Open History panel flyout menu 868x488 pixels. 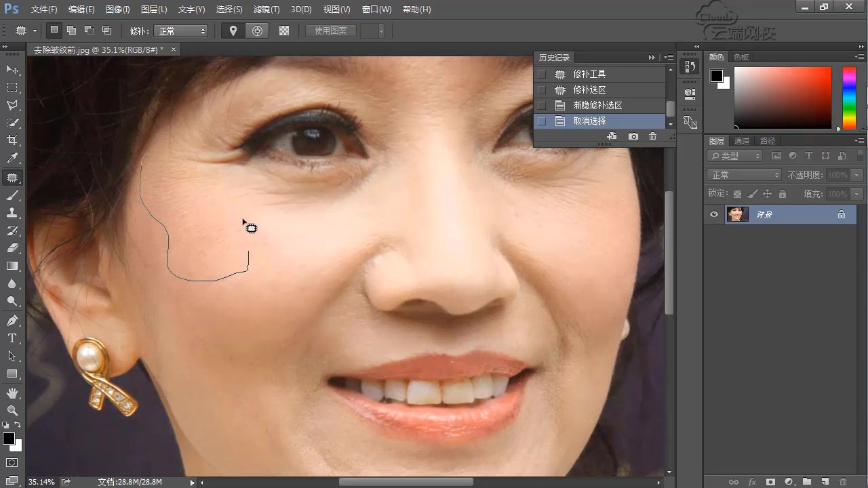(669, 58)
